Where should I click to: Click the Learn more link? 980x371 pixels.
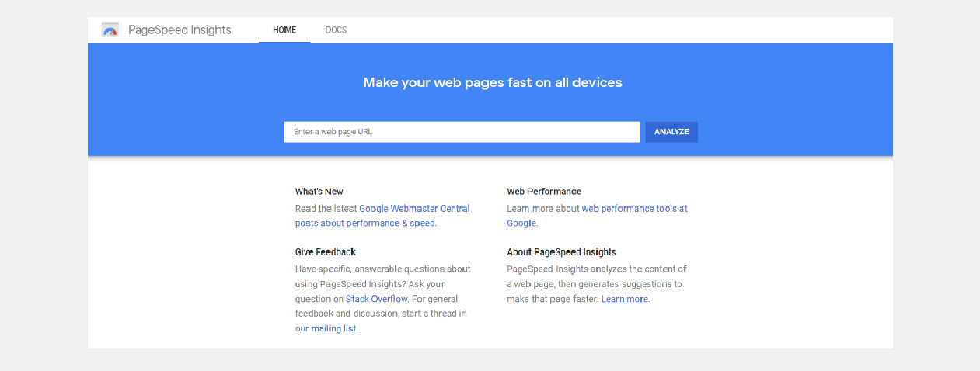point(624,300)
